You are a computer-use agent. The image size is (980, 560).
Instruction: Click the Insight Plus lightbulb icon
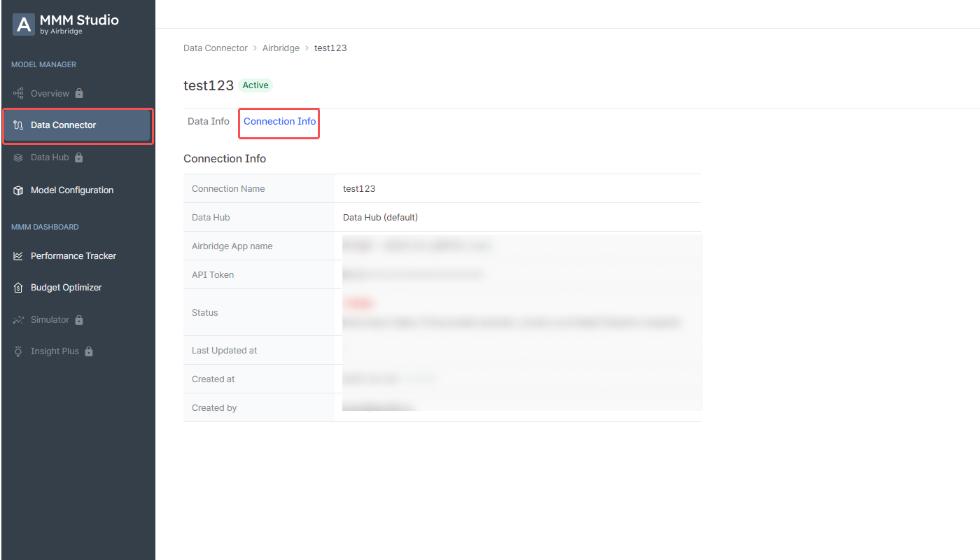(x=18, y=351)
